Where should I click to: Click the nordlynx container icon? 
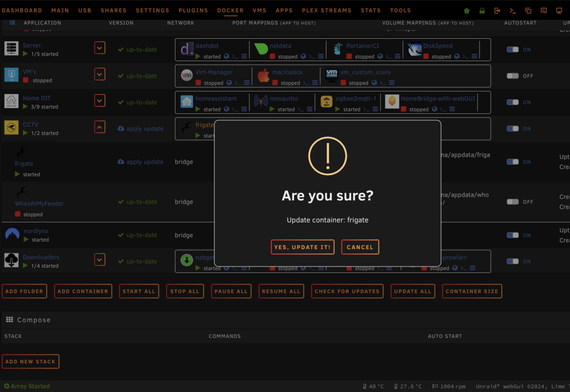click(13, 234)
